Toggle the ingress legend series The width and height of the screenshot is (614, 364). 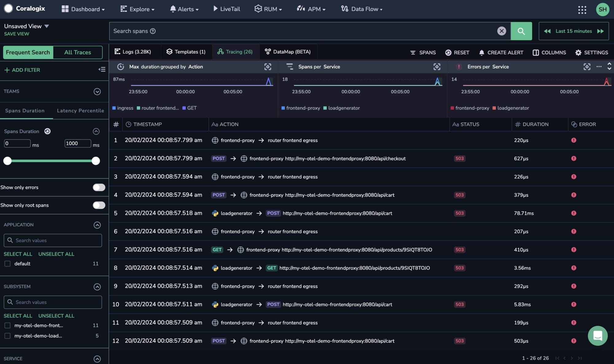[x=123, y=108]
